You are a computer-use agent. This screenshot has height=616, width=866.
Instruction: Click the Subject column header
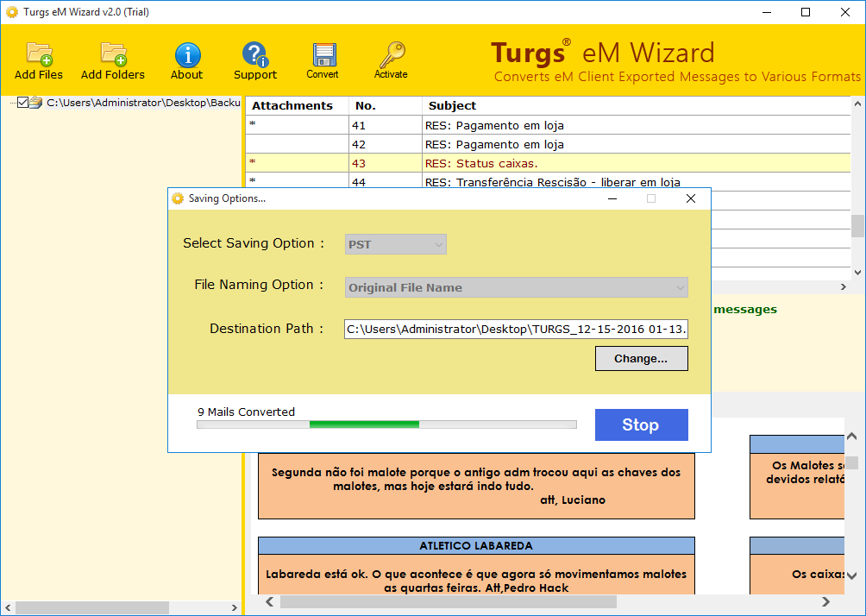coord(637,105)
